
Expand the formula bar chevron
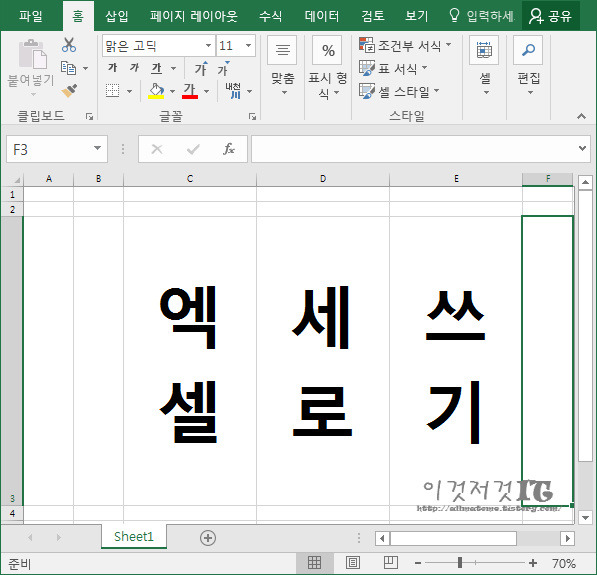(582, 148)
